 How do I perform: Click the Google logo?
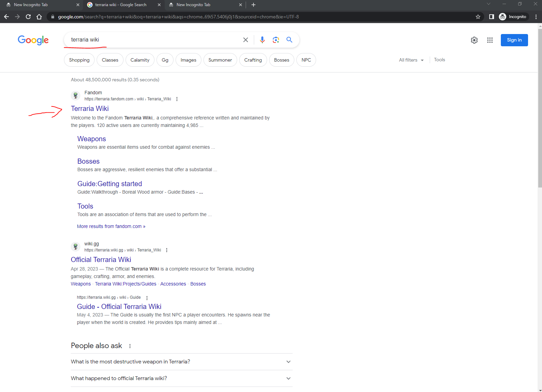coord(33,40)
